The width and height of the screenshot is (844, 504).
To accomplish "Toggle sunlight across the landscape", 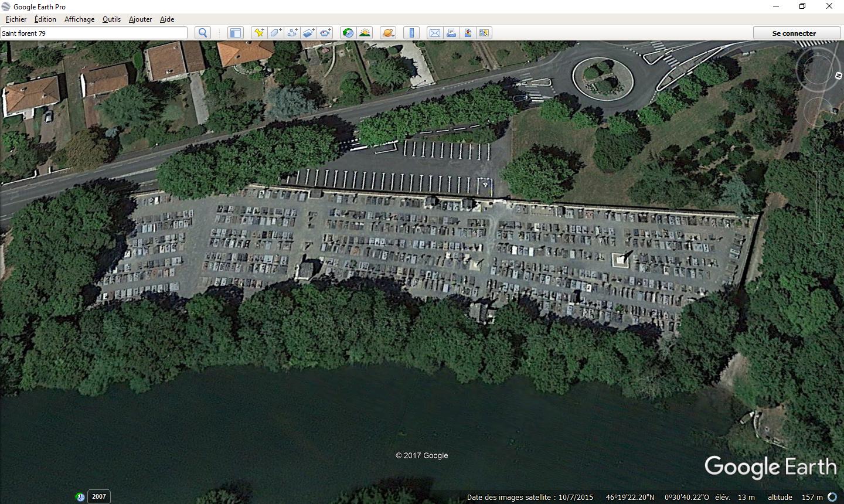I will point(365,33).
